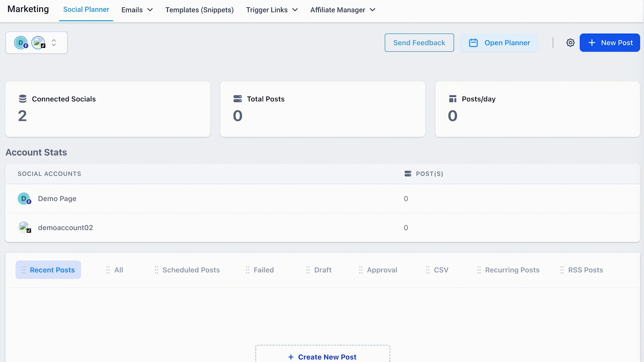Click the Send Feedback button
The height and width of the screenshot is (362, 644).
click(419, 43)
